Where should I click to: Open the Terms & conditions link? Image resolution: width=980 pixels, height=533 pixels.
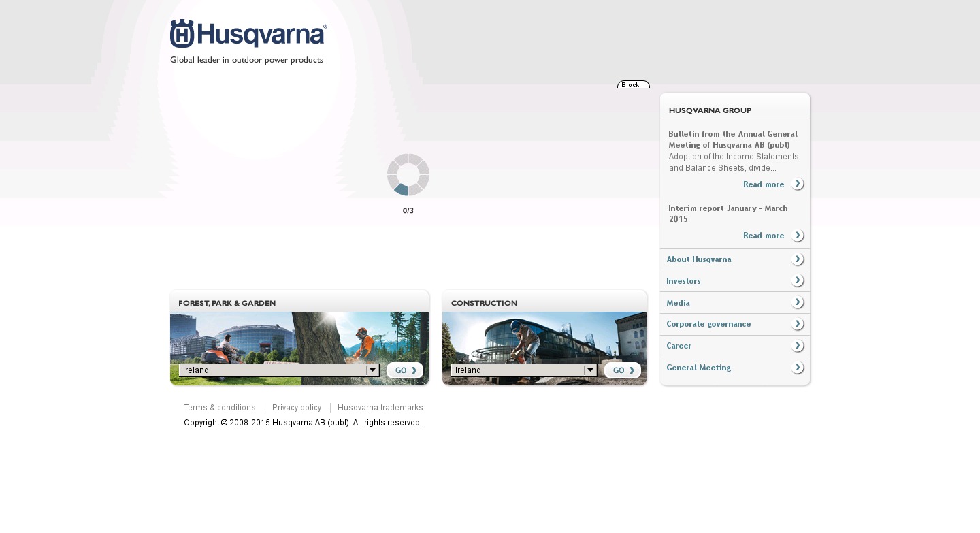pyautogui.click(x=219, y=408)
